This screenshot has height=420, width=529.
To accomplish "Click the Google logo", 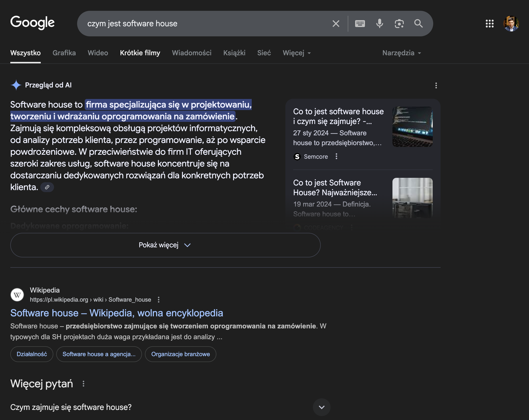I will (32, 23).
